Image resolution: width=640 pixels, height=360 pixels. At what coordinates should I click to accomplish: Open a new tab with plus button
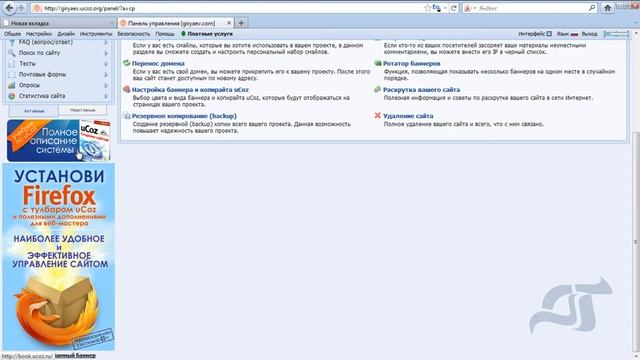tap(241, 23)
